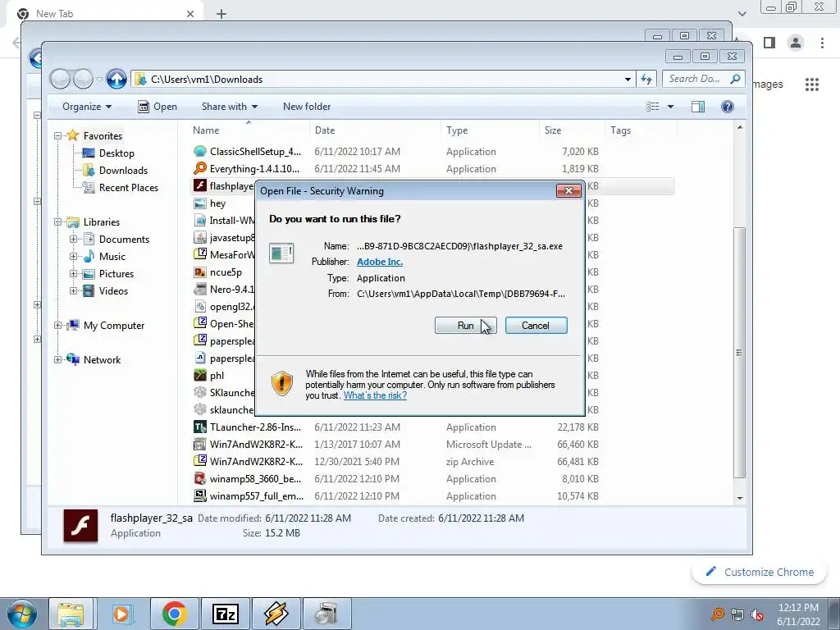Open the Chrome Google apps grid icon
This screenshot has width=840, height=630.
point(811,84)
